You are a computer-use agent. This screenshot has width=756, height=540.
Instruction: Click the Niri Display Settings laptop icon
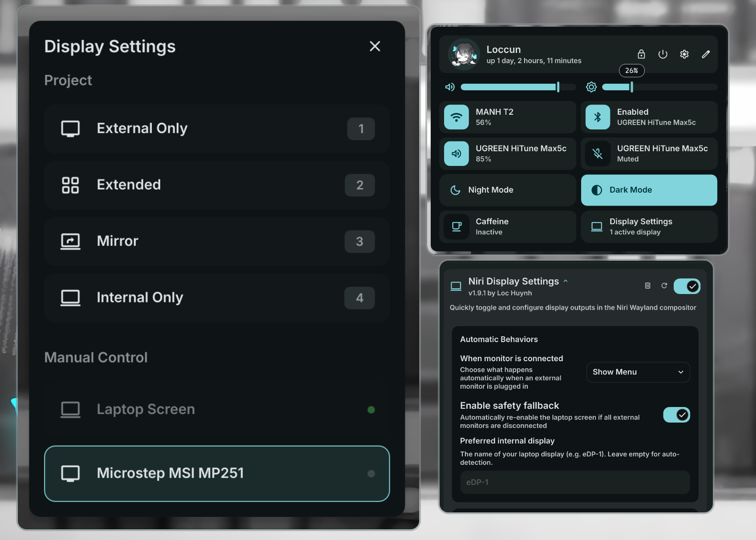coord(456,286)
